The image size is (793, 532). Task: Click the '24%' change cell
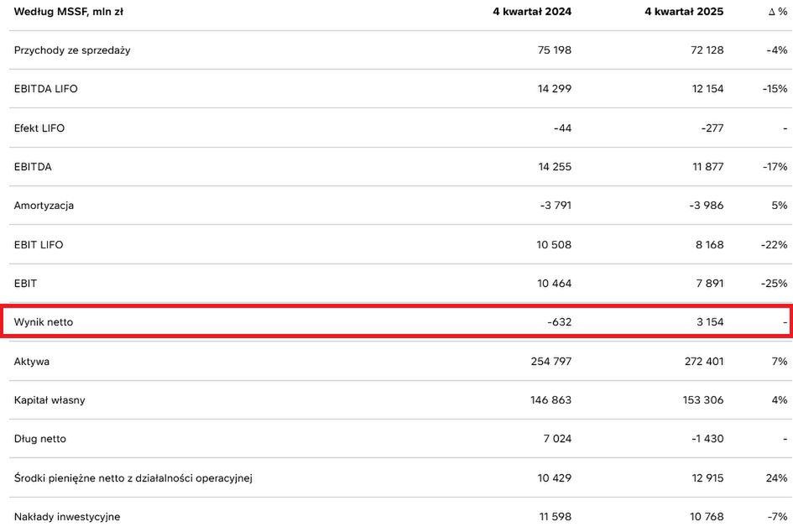coord(777,478)
